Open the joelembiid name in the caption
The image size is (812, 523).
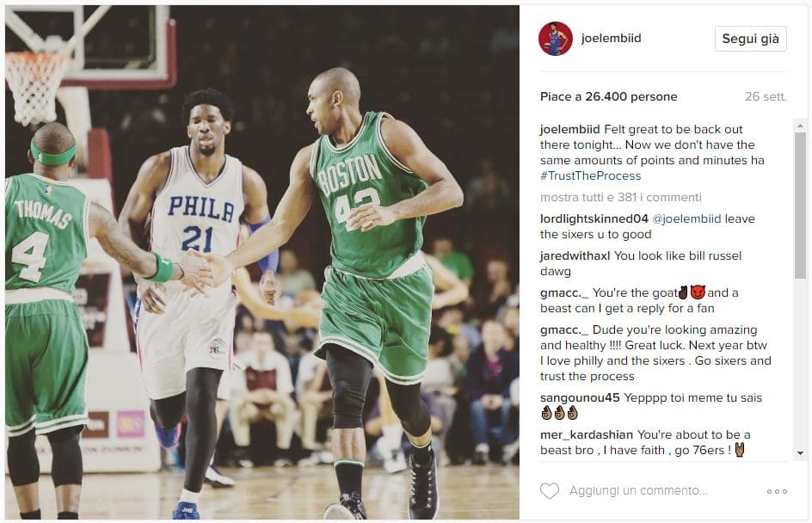coord(569,129)
